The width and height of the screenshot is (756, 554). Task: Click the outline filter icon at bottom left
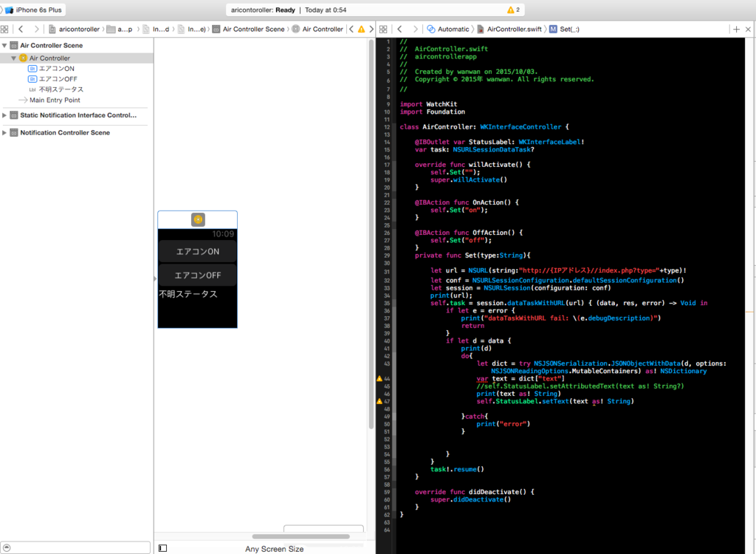[7, 548]
